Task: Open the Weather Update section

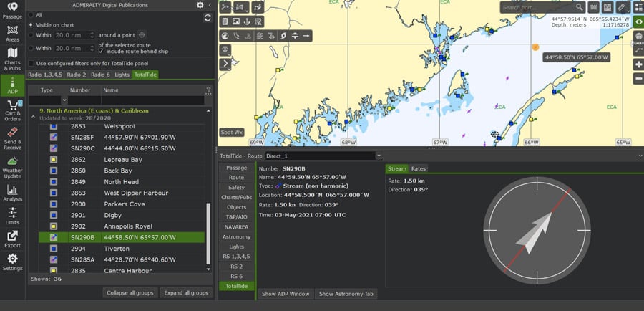Action: click(x=12, y=167)
